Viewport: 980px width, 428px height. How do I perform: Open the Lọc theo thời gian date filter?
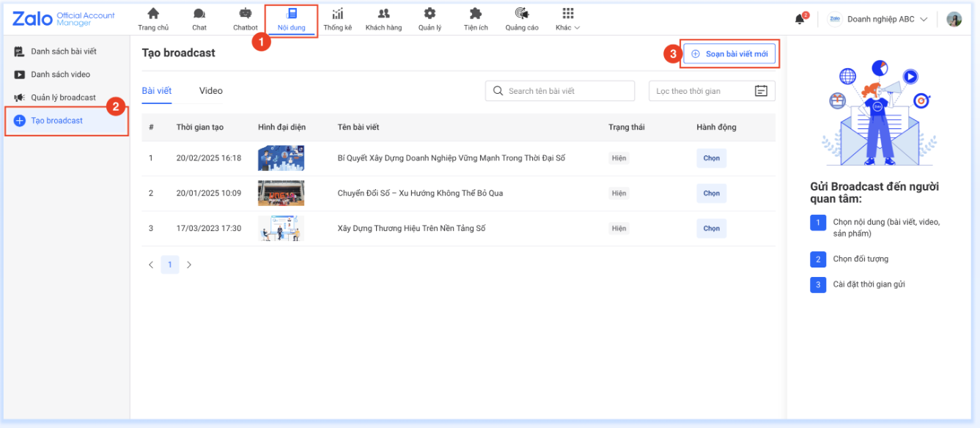click(x=712, y=91)
